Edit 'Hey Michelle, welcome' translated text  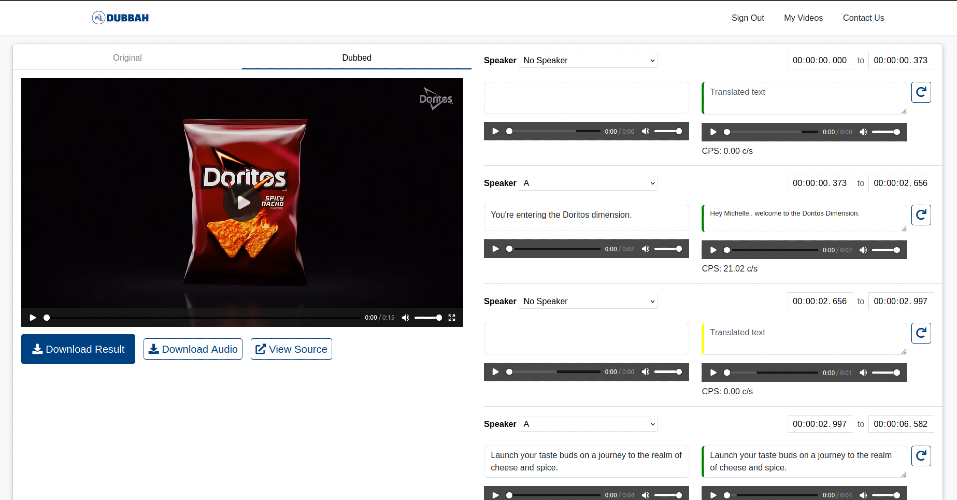pos(804,218)
